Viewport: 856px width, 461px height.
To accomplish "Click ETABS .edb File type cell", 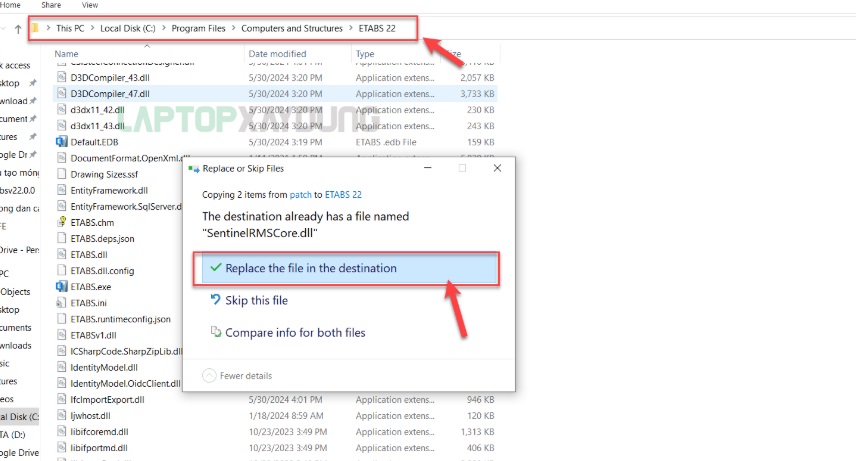I will (386, 142).
